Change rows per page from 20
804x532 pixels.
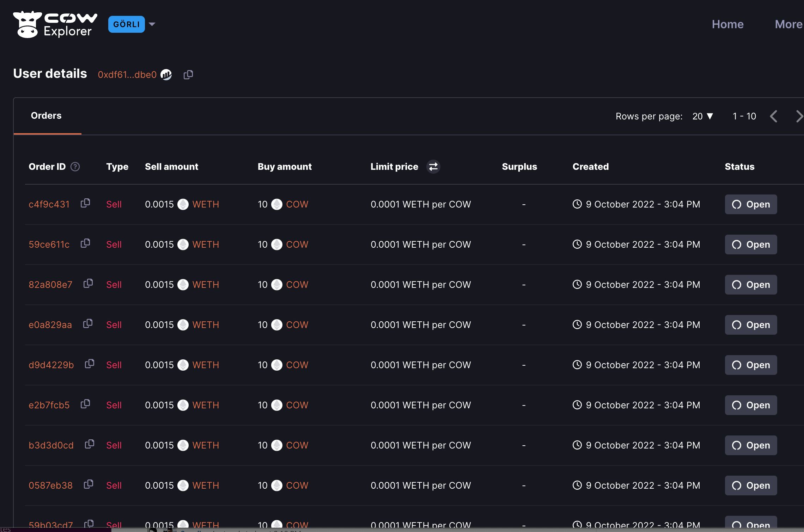pos(702,116)
